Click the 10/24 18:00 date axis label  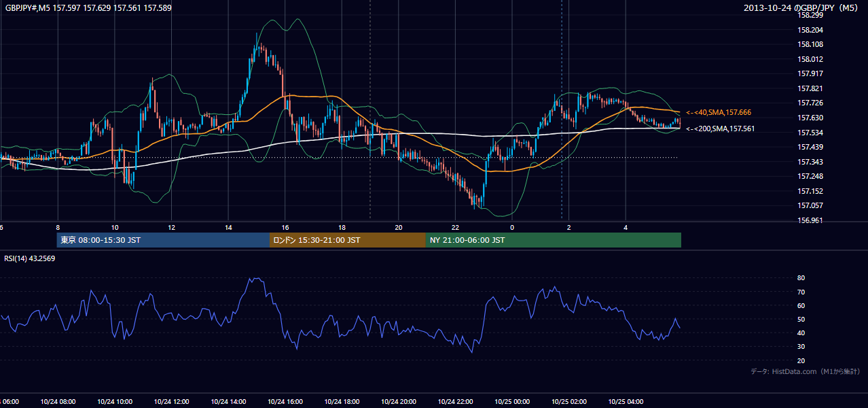click(x=342, y=401)
